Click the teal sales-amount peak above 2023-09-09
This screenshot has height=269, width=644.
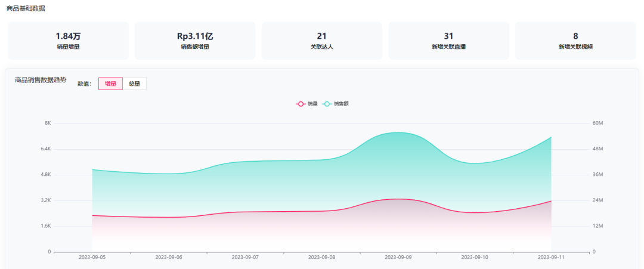(x=398, y=132)
